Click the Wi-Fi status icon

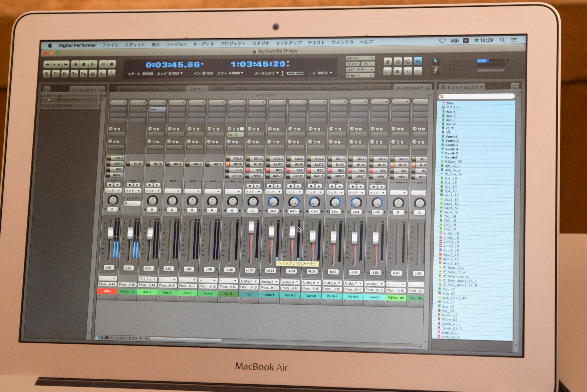[442, 41]
